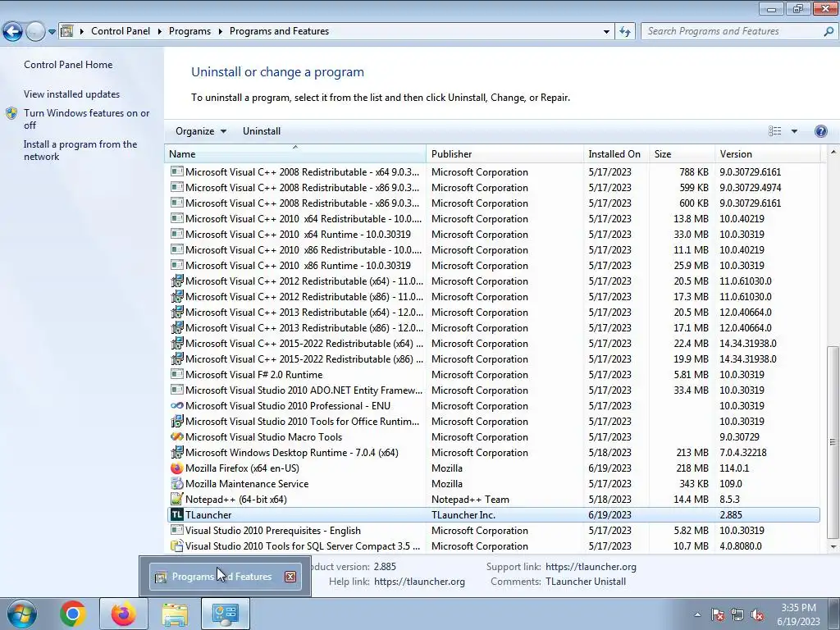Viewport: 840px width, 630px height.
Task: Click Notepad++ version 8.5.3 cell
Action: 729,500
